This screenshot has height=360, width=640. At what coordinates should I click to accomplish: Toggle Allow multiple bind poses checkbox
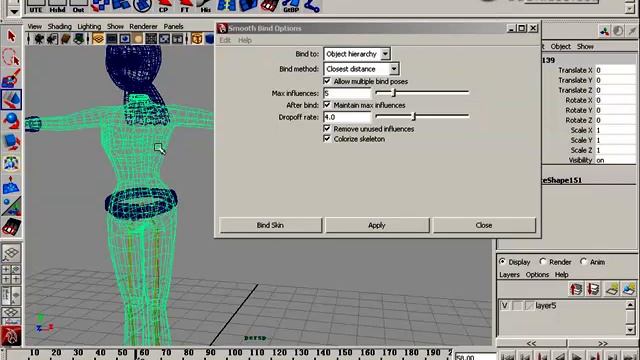(x=327, y=81)
